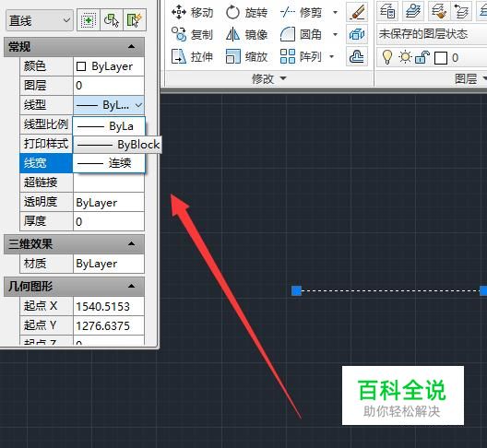This screenshot has width=487, height=448.
Task: Expand the 修改 panel dropdown
Action: 269,78
